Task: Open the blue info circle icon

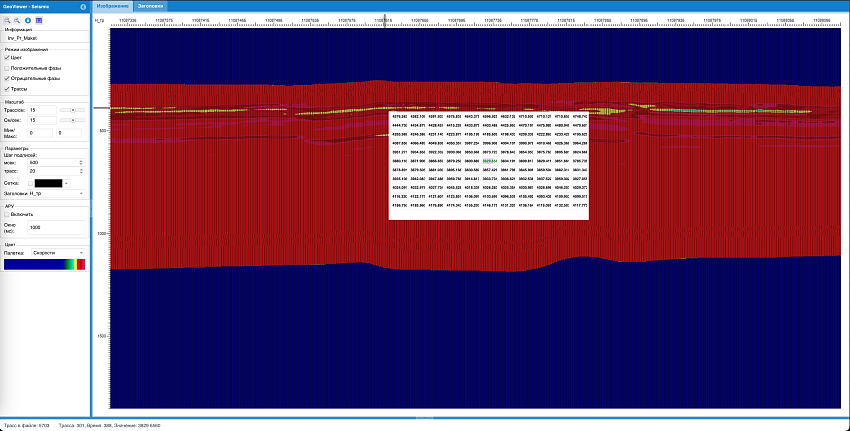Action: tap(27, 19)
